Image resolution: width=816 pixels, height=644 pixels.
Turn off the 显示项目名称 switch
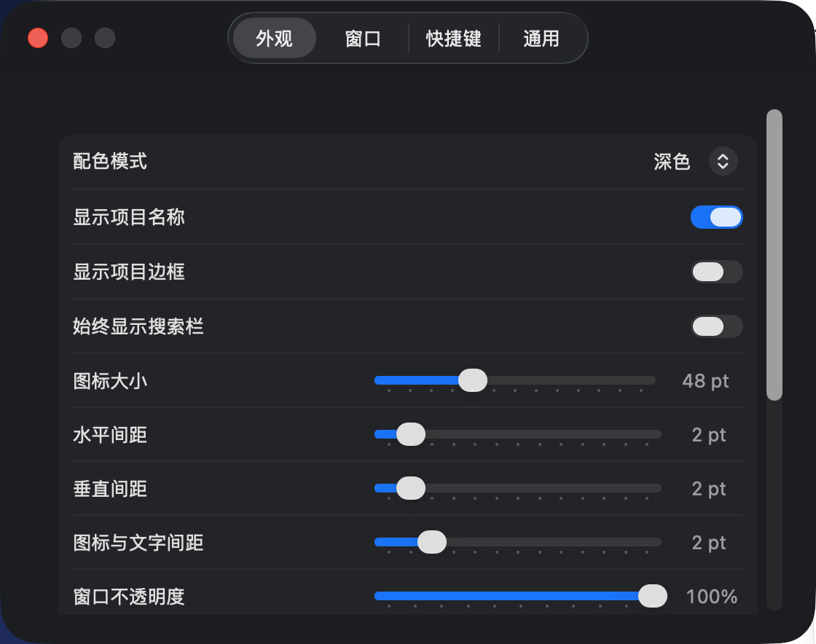click(716, 217)
